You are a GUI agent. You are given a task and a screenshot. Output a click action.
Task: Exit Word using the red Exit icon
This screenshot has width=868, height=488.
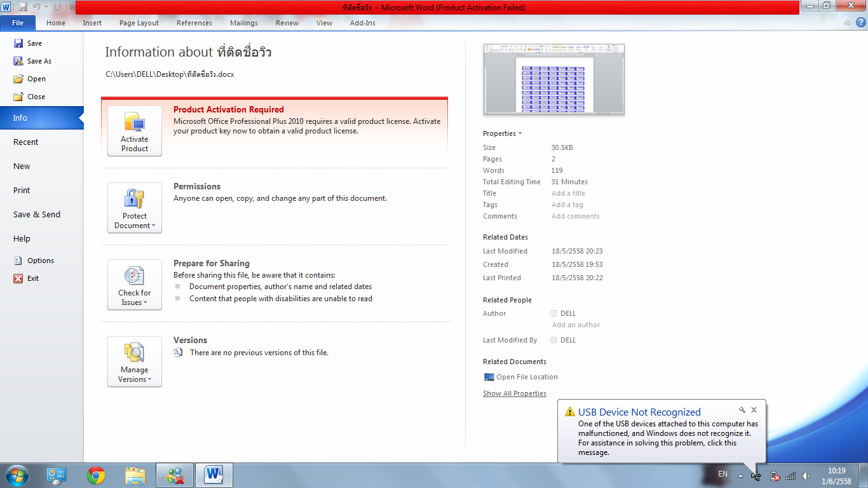pyautogui.click(x=18, y=278)
